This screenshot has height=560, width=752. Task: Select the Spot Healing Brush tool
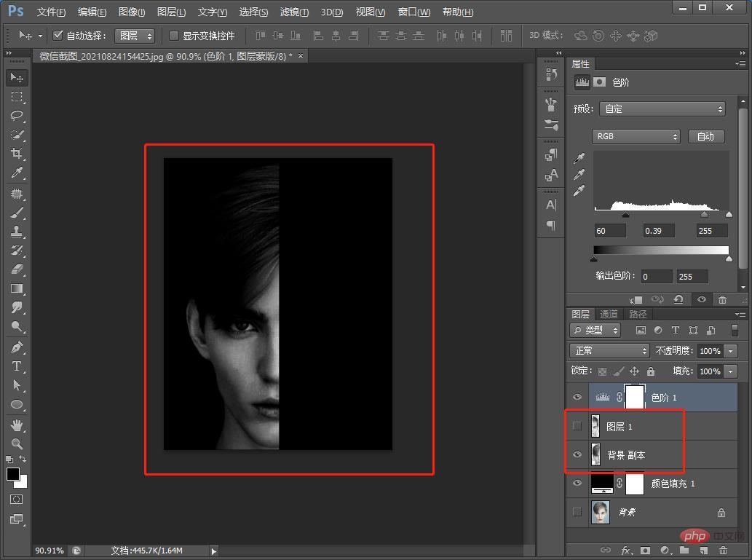point(17,194)
